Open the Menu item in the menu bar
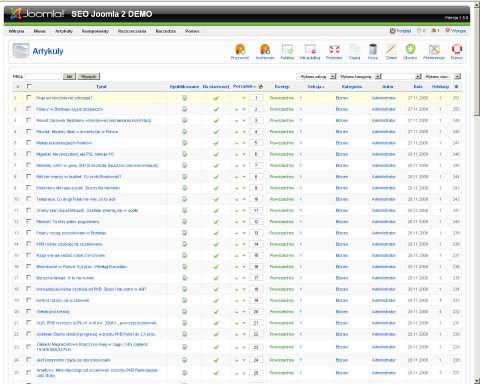The width and height of the screenshot is (480, 384). coord(40,31)
